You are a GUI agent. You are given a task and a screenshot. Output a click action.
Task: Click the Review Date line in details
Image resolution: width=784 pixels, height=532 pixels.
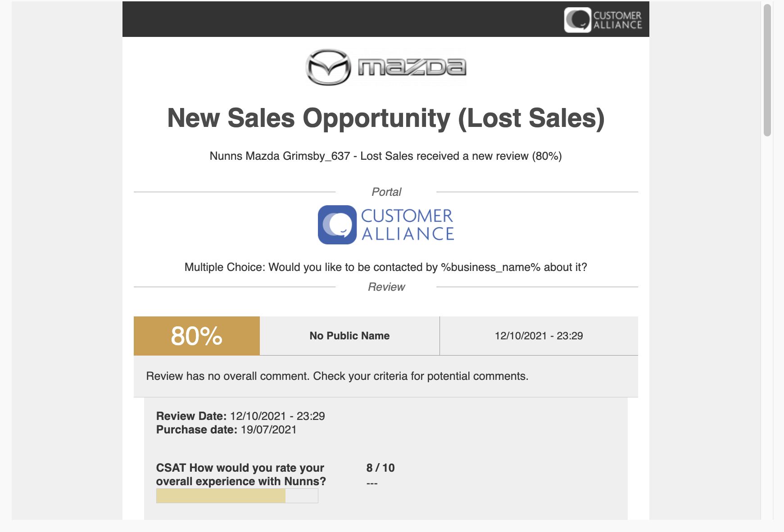pyautogui.click(x=240, y=416)
